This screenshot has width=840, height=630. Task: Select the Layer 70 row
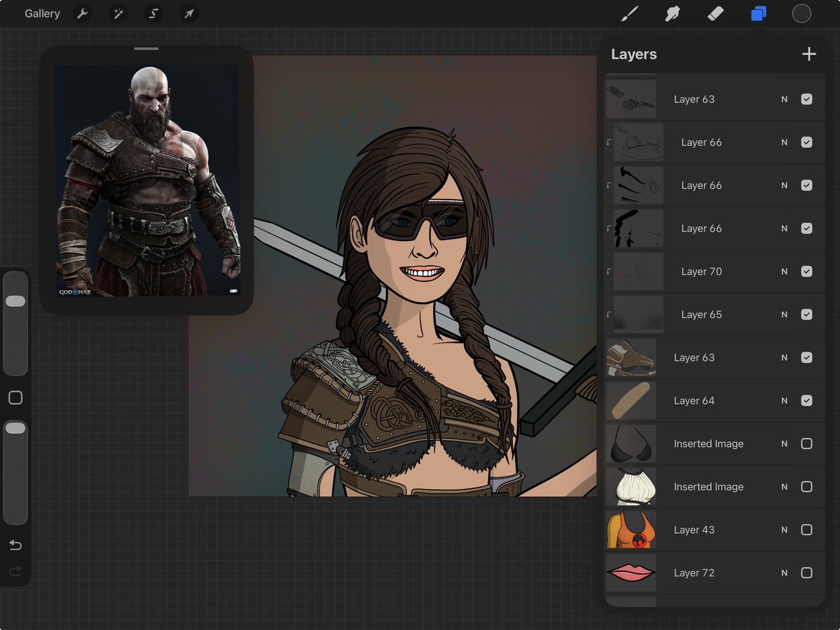715,272
